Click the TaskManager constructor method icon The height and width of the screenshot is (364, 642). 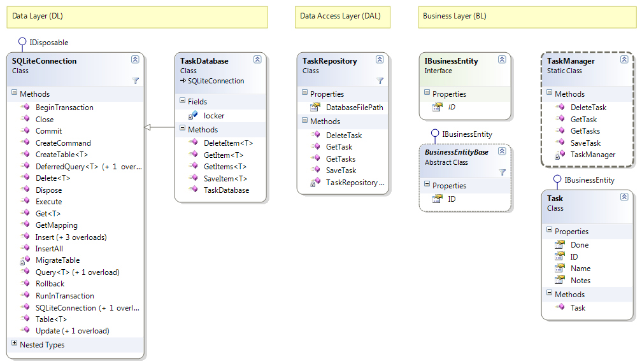pos(560,155)
